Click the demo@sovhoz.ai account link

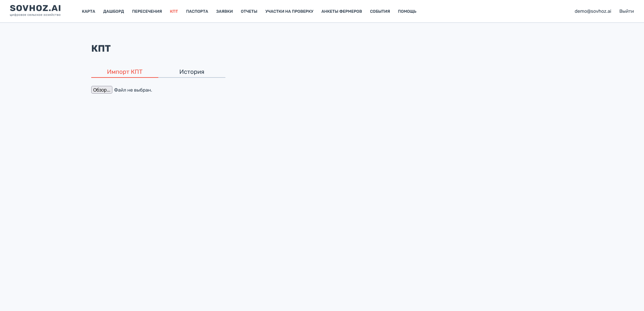coord(593,11)
